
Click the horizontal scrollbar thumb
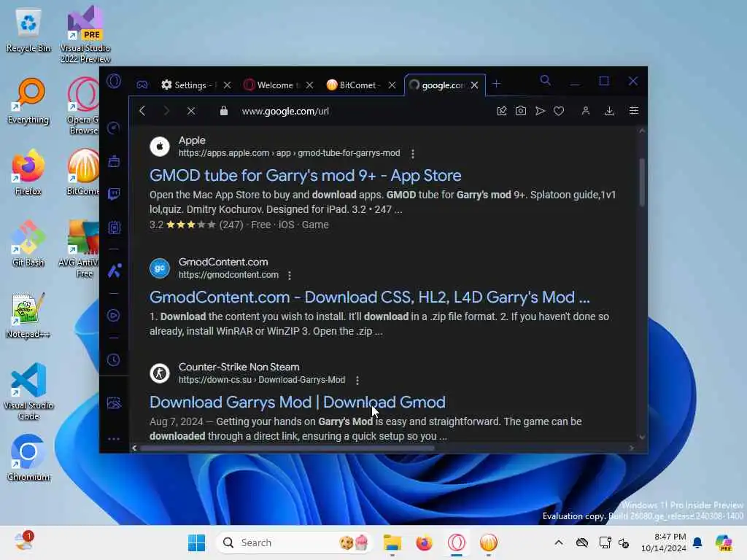tap(287, 448)
